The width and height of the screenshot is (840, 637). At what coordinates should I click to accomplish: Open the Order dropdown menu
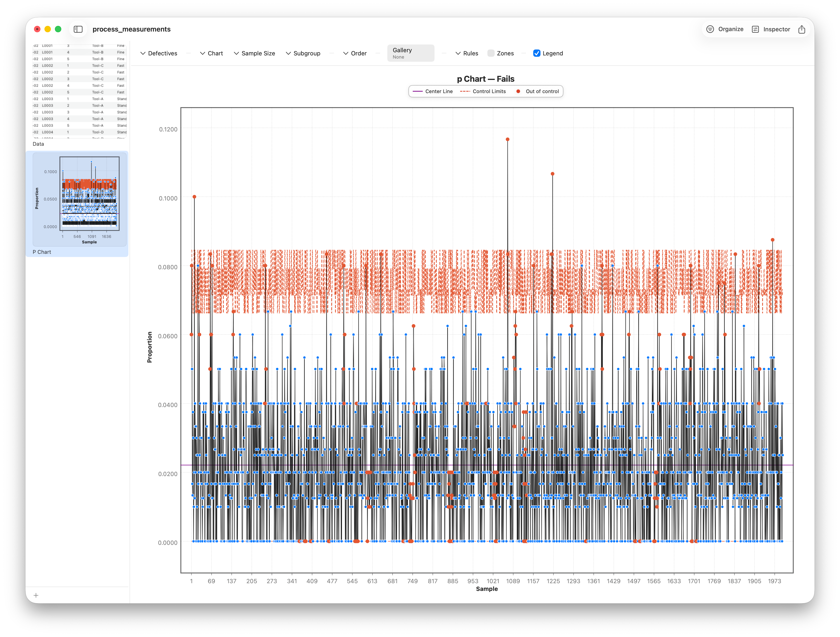[355, 53]
